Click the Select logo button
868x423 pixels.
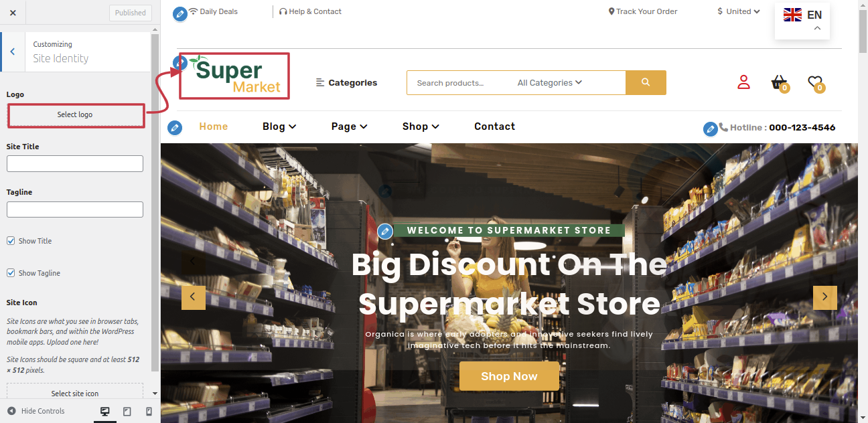coord(75,114)
